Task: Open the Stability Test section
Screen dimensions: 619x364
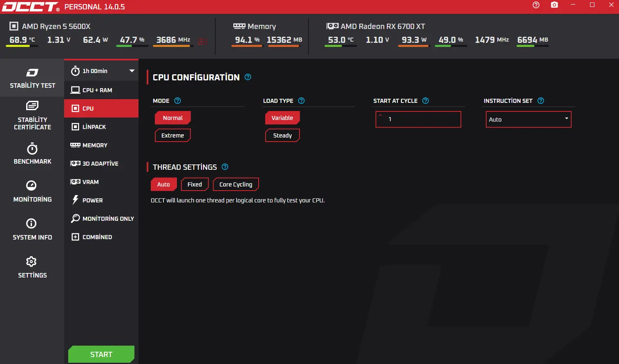Action: tap(32, 78)
